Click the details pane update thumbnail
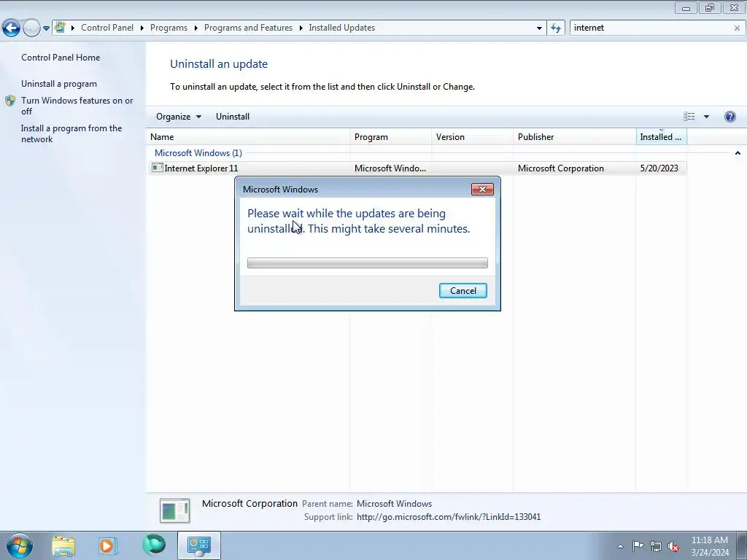The height and width of the screenshot is (560, 747). [174, 511]
